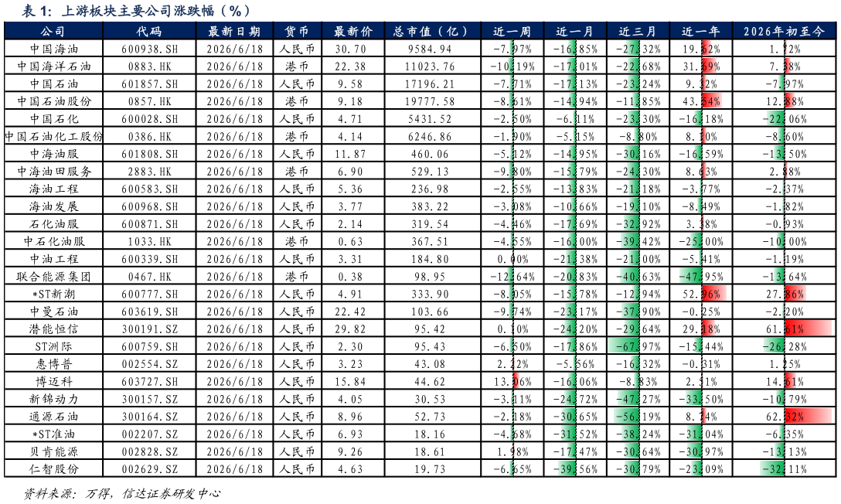Screen dimensions: 841x504
Task: Click the 总市值（亿） column header
Action: 432,31
